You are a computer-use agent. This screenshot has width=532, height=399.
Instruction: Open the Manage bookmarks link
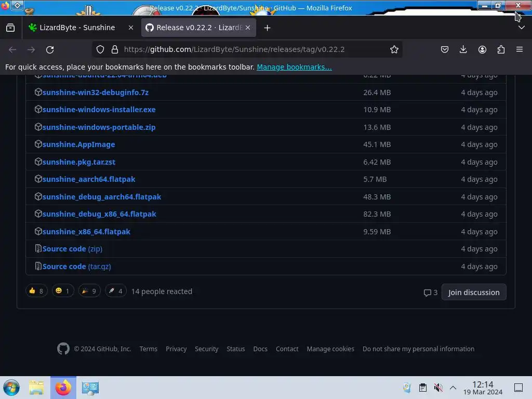pos(294,67)
